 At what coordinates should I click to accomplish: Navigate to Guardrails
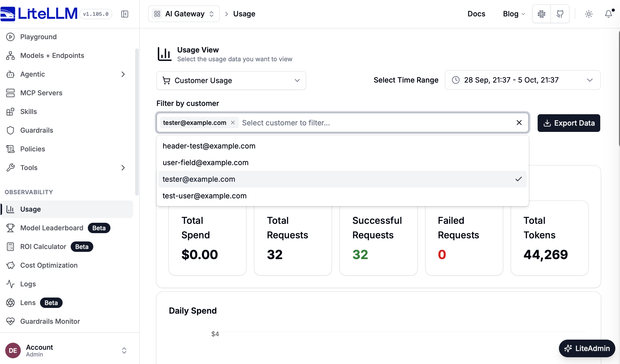pyautogui.click(x=67, y=130)
